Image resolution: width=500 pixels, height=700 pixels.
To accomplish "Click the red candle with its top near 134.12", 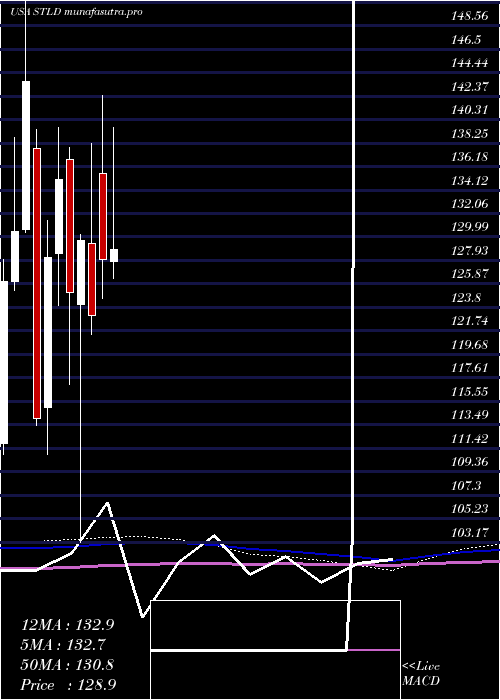I will [x=103, y=216].
